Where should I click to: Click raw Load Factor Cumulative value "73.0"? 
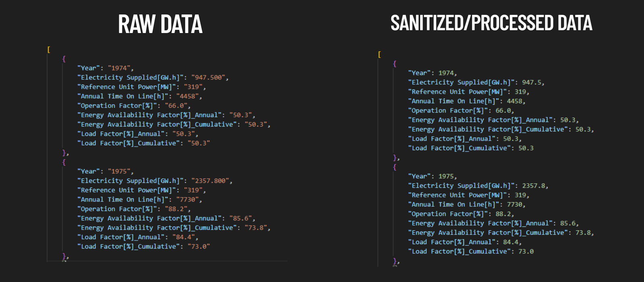click(x=198, y=247)
